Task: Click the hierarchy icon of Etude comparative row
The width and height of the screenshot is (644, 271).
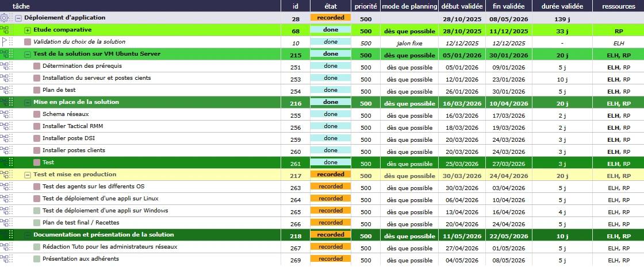Action: [x=5, y=30]
